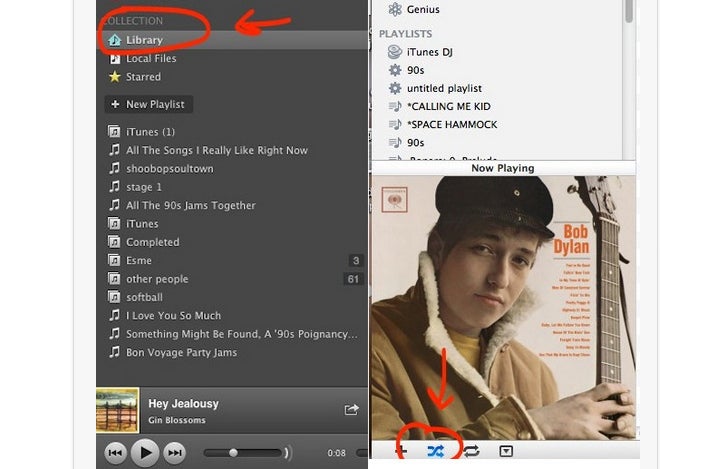Select the Genius item in iTunes

(x=423, y=9)
